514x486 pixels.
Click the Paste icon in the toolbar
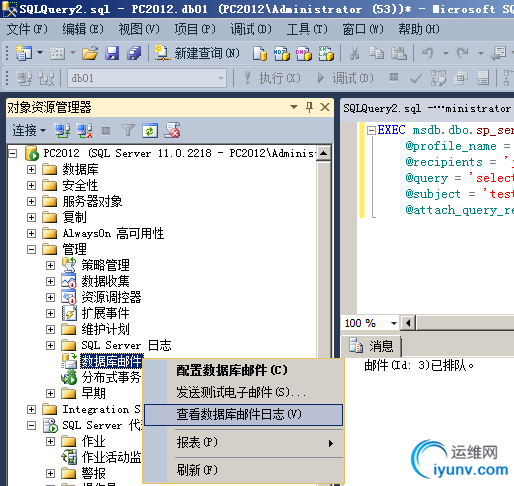click(x=399, y=53)
